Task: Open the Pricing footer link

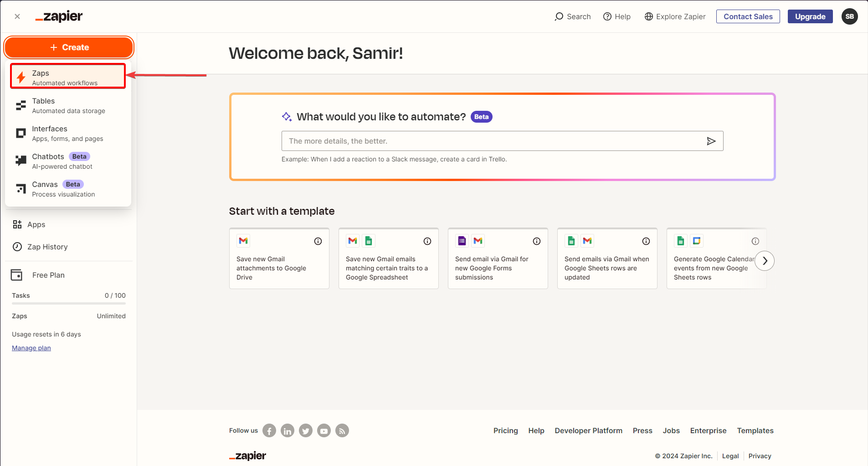Action: pos(505,430)
